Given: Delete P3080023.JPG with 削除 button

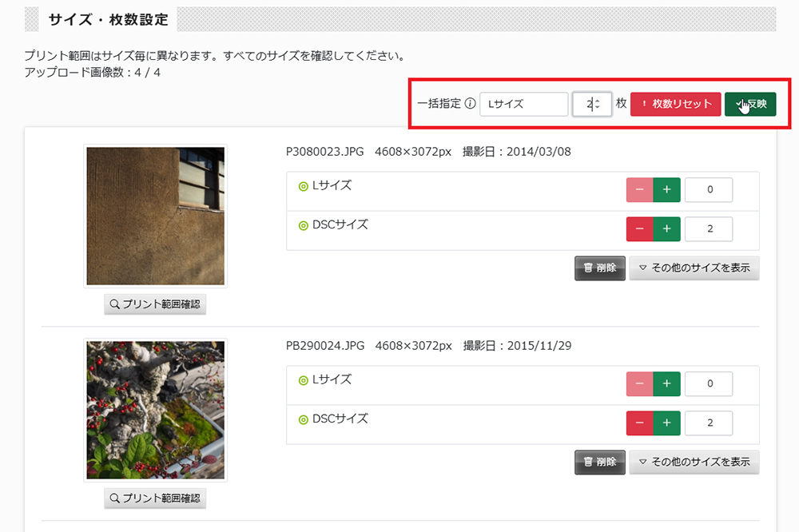Looking at the screenshot, I should point(600,268).
